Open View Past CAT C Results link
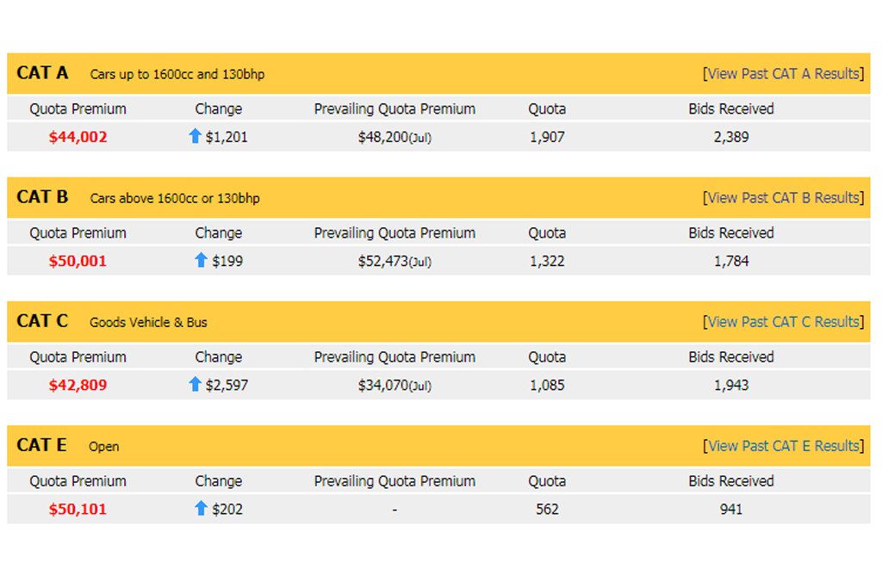Screen dimensions: 882x588 (x=783, y=322)
